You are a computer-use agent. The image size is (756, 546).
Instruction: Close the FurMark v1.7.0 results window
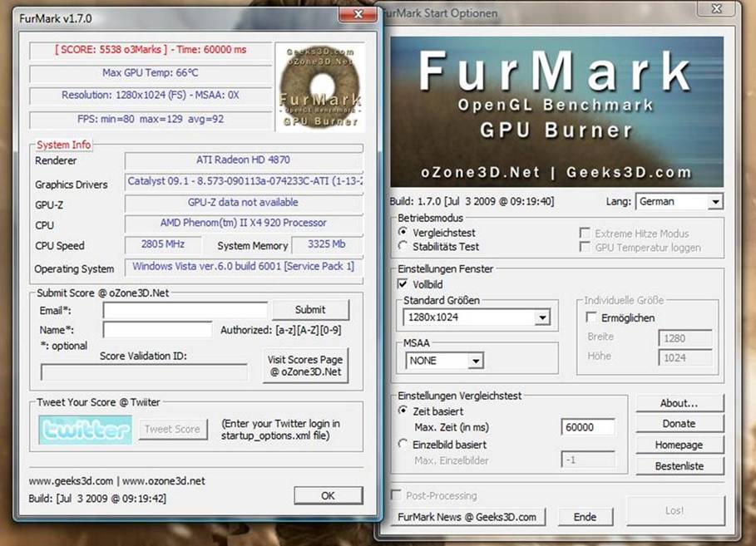pyautogui.click(x=358, y=14)
